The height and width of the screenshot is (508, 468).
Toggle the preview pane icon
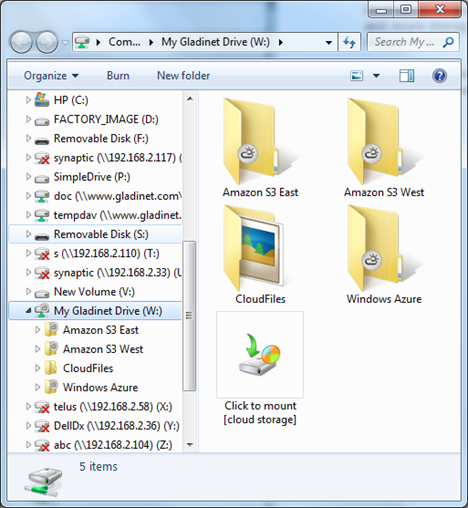click(407, 76)
